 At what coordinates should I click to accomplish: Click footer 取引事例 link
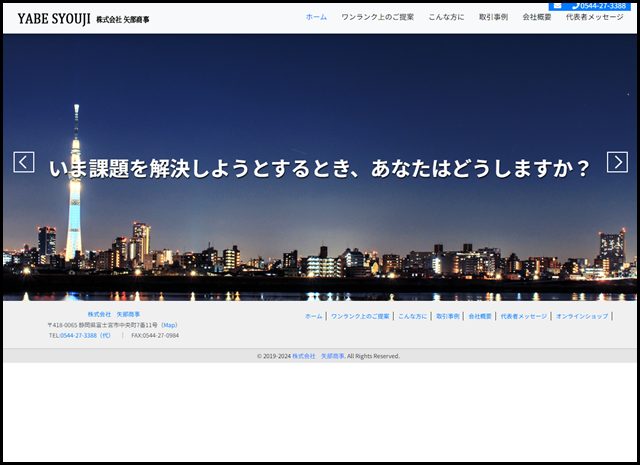448,316
